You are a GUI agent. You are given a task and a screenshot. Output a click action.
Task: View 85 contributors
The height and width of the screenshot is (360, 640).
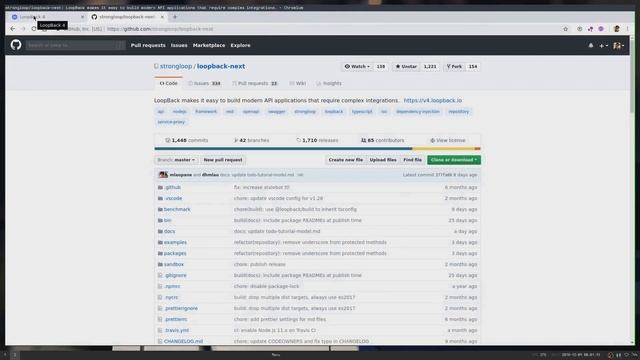click(x=382, y=140)
